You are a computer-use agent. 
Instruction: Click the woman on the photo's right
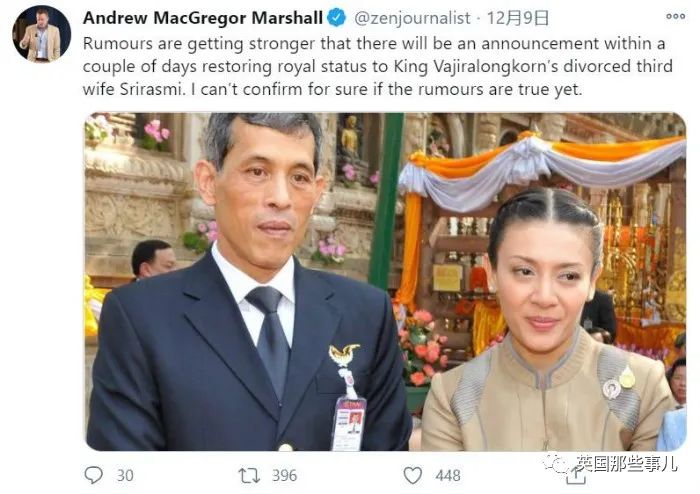tap(547, 321)
